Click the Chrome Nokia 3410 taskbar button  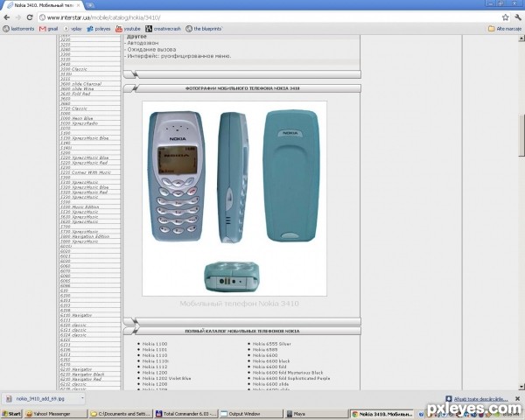382,414
